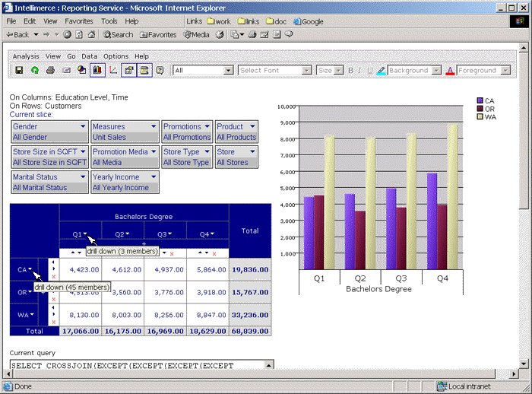
Task: Click the red Foreground color A icon
Action: coord(450,71)
